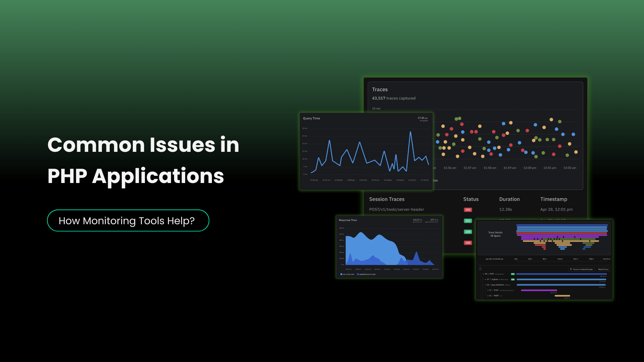Click the Timestamp column header
The image size is (644, 362).
point(553,199)
